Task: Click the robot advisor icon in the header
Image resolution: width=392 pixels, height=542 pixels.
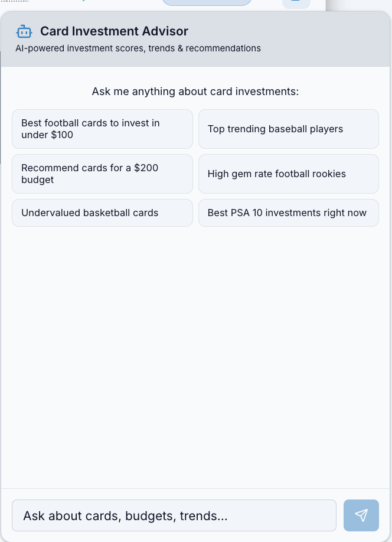Action: click(x=24, y=31)
